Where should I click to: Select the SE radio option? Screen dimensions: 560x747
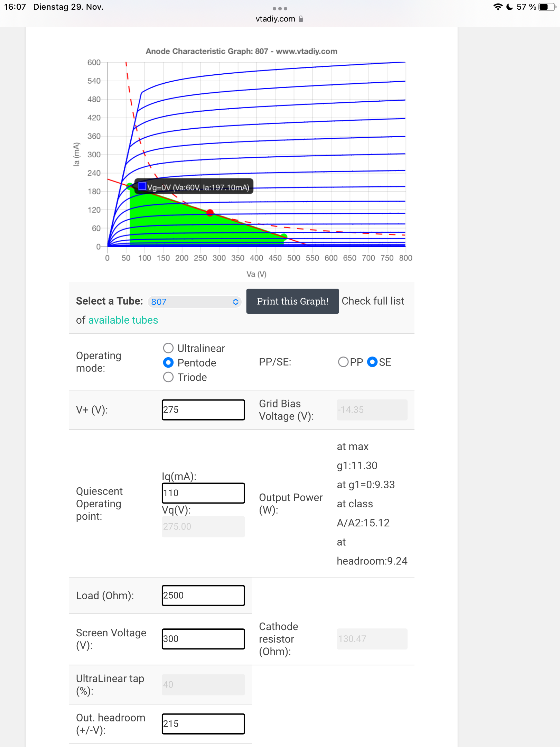click(372, 362)
